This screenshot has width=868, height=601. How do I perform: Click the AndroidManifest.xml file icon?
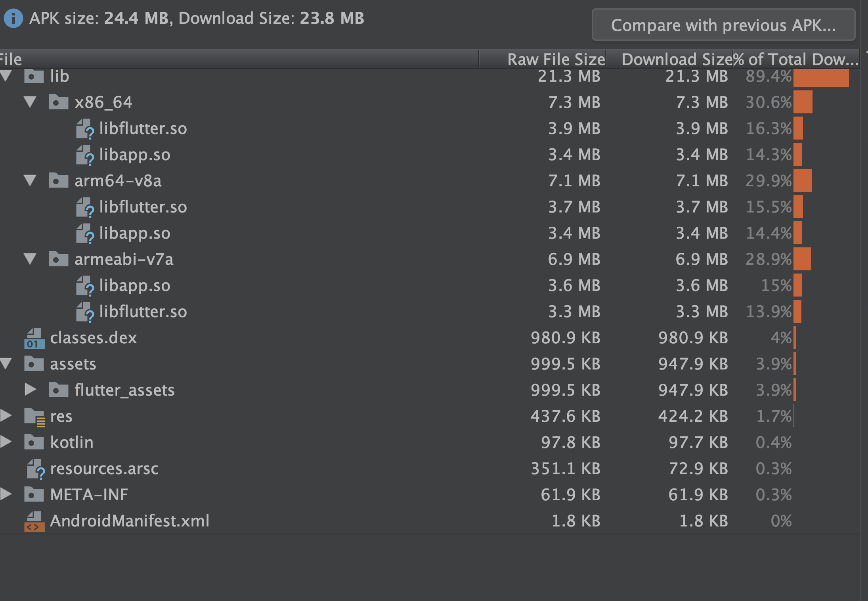pos(34,521)
